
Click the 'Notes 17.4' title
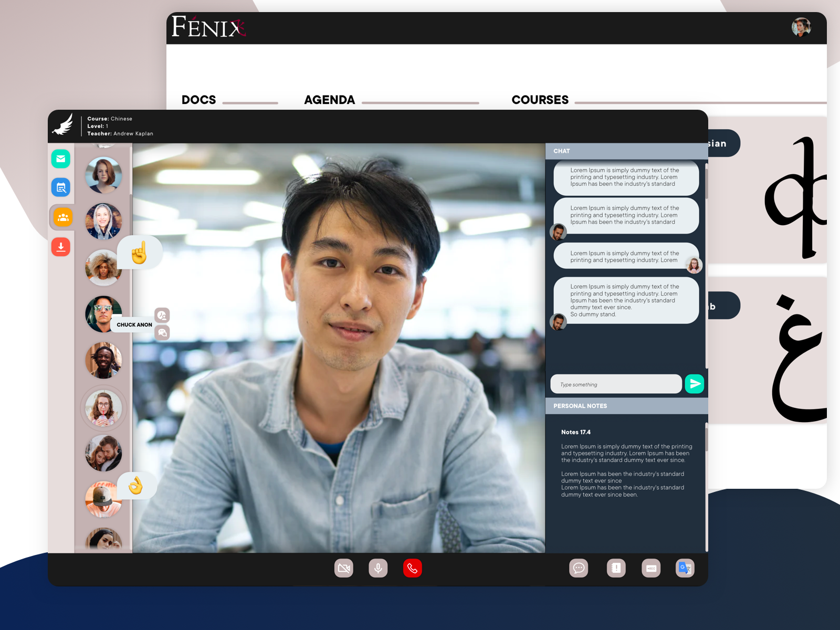[576, 433]
